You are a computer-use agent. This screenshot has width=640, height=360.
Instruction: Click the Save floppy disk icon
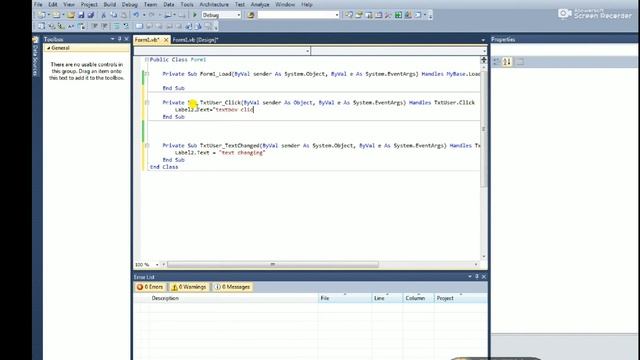pyautogui.click(x=81, y=15)
